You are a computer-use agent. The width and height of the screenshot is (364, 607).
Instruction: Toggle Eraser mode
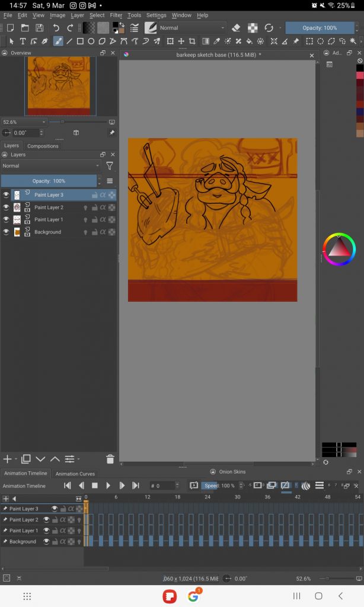coord(236,28)
